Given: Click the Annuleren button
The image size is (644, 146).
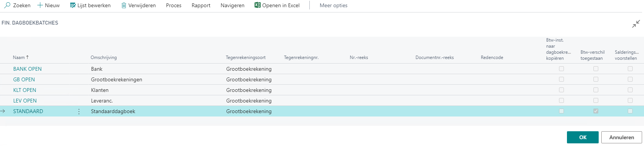Looking at the screenshot, I should (622, 137).
